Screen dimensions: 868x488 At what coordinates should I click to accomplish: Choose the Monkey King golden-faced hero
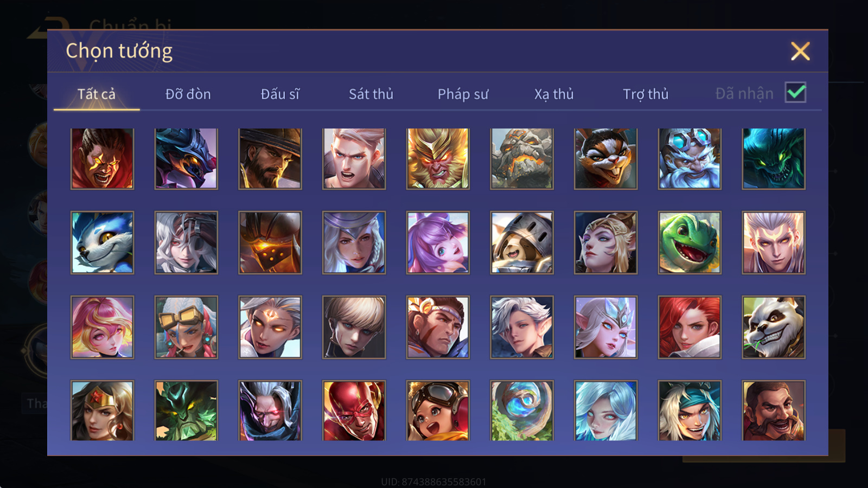point(438,158)
